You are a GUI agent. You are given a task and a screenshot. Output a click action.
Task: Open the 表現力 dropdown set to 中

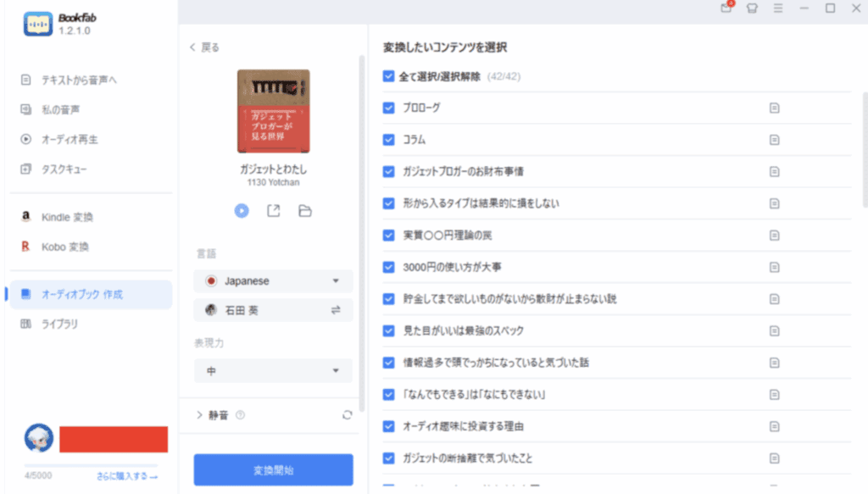pos(273,371)
